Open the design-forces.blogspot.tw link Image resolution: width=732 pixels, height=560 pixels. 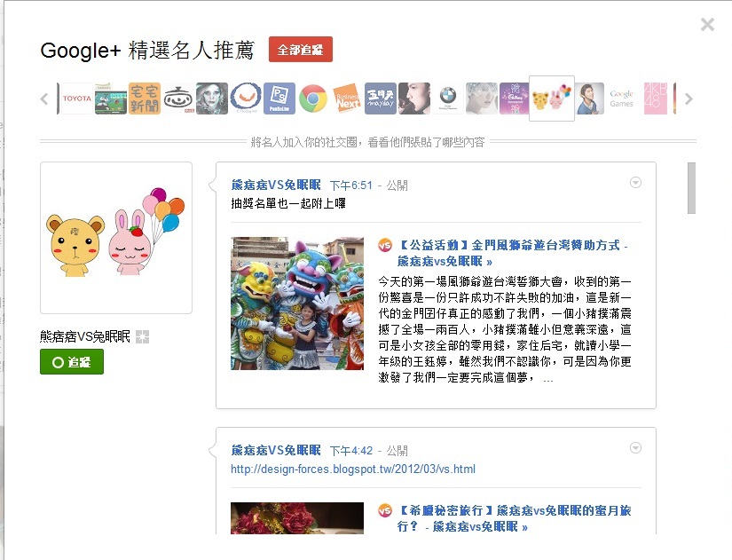pyautogui.click(x=353, y=469)
